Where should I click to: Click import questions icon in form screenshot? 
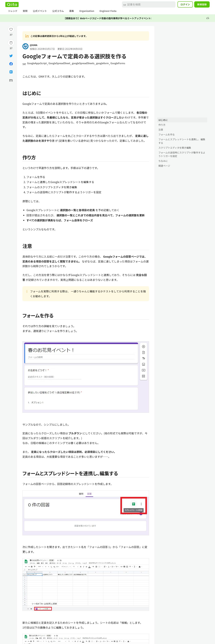pos(143,352)
